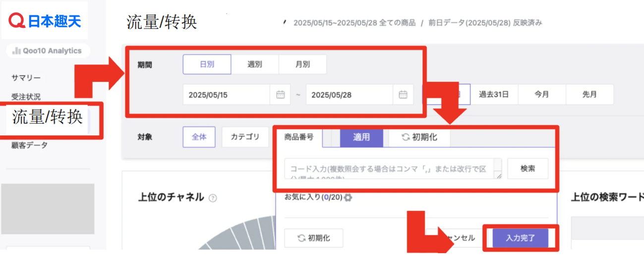644x270 pixels.
Task: Click the 上位のチャネル help icon
Action: pos(213,198)
